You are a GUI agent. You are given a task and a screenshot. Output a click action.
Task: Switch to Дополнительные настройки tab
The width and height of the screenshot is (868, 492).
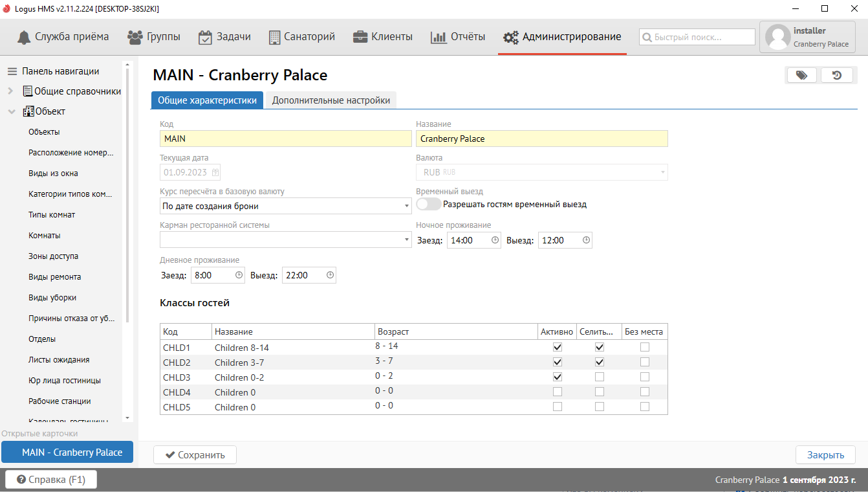click(331, 100)
